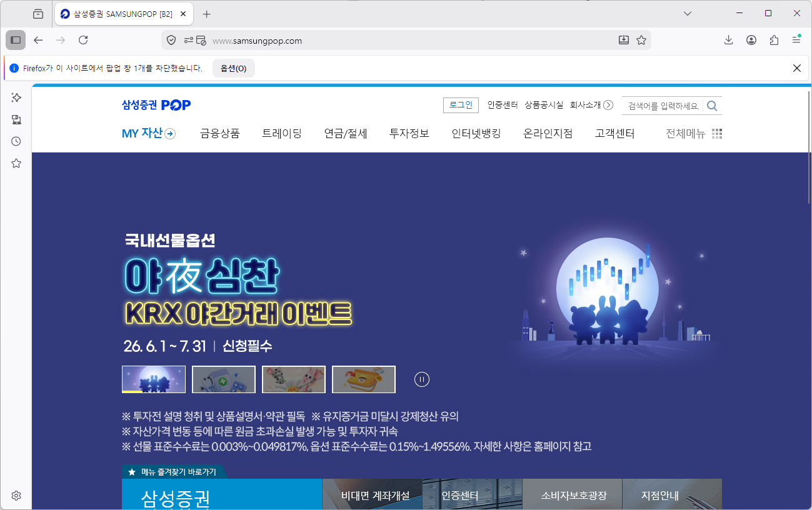Click the forward navigation arrow
Viewport: 812px width, 510px height.
(x=61, y=40)
